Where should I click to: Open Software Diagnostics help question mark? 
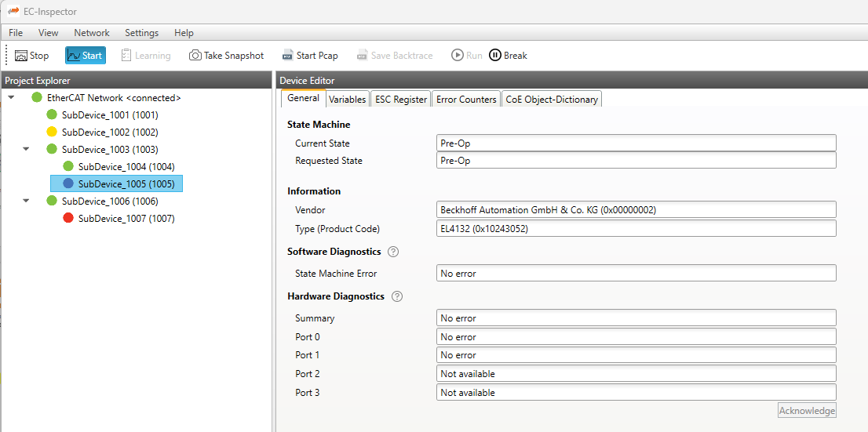click(393, 252)
